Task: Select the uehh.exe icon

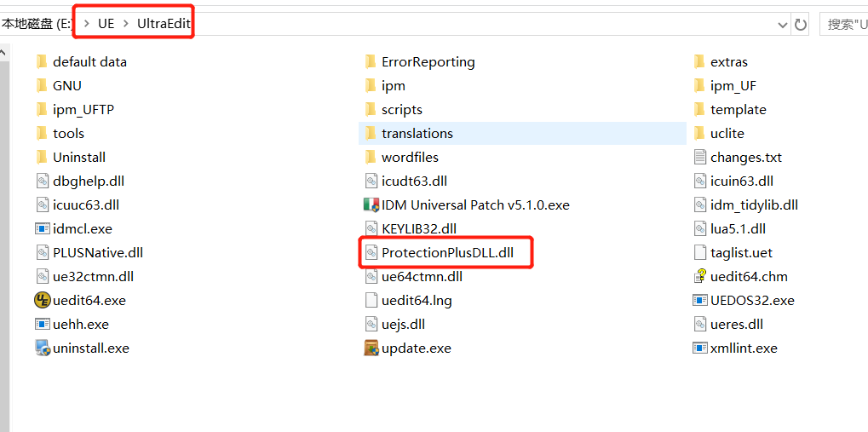Action: click(x=42, y=325)
